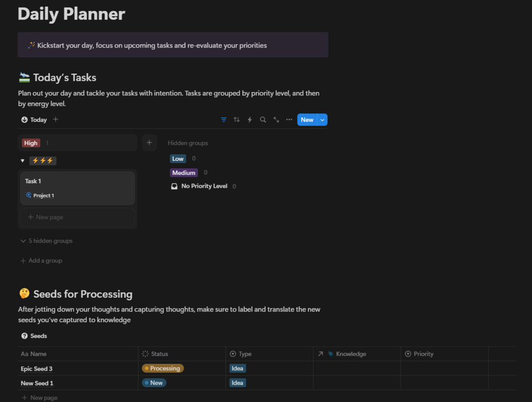Open the three-dots view options menu
Viewport: 532px width, 402px height.
pos(289,120)
